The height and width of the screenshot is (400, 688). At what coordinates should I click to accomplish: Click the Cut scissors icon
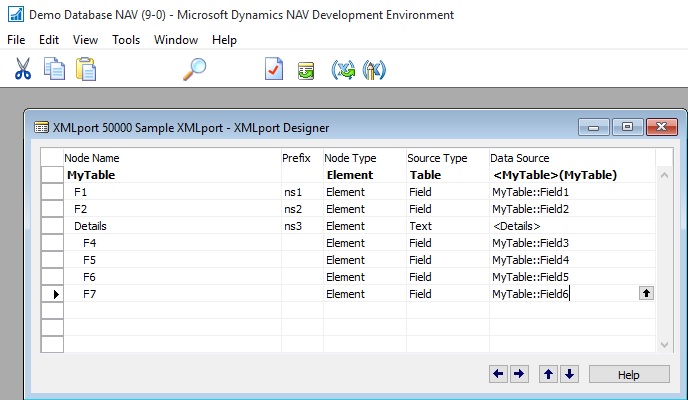click(x=23, y=69)
